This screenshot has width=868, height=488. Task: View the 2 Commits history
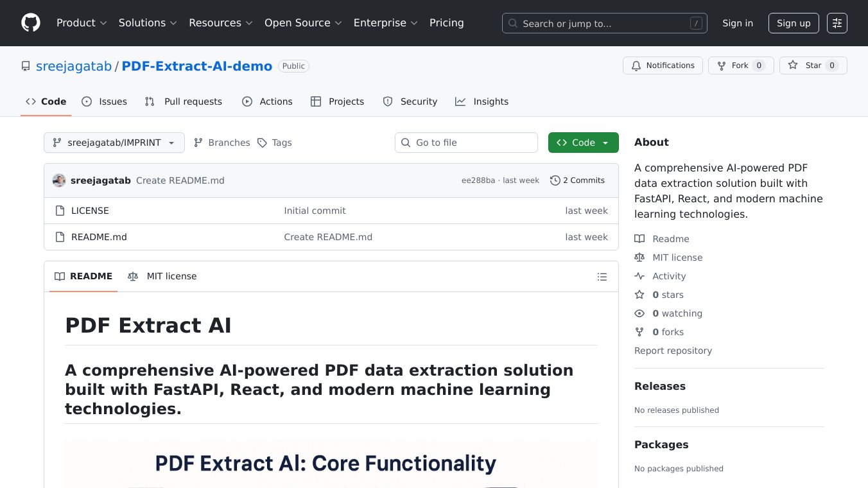pyautogui.click(x=577, y=180)
